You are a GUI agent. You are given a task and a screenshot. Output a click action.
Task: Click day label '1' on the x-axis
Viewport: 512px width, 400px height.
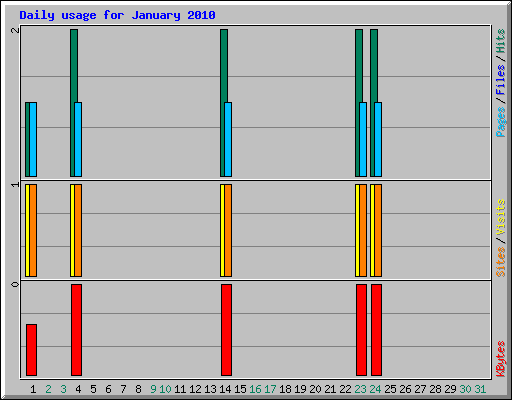(x=33, y=389)
